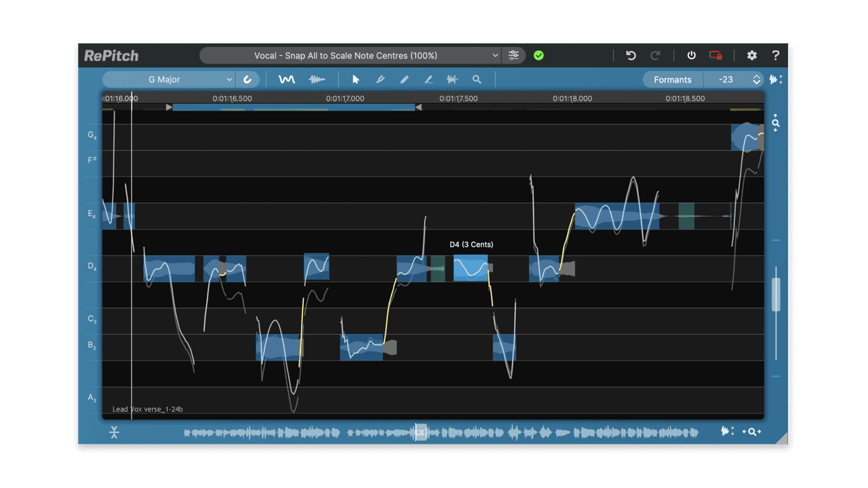
Task: Redo the last edit
Action: point(655,56)
